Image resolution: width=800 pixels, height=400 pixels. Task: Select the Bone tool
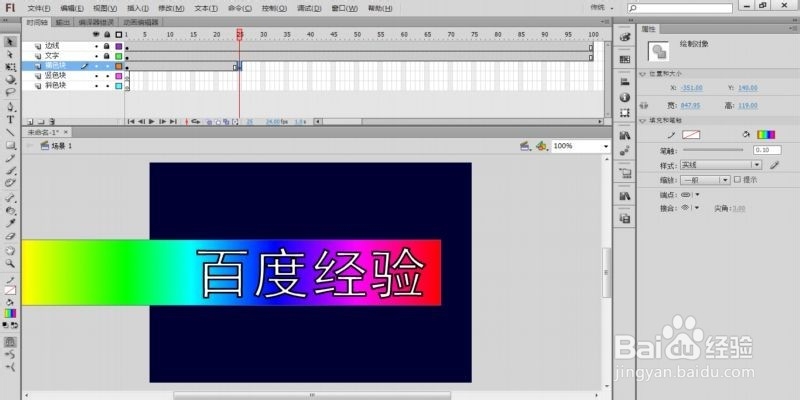10,198
